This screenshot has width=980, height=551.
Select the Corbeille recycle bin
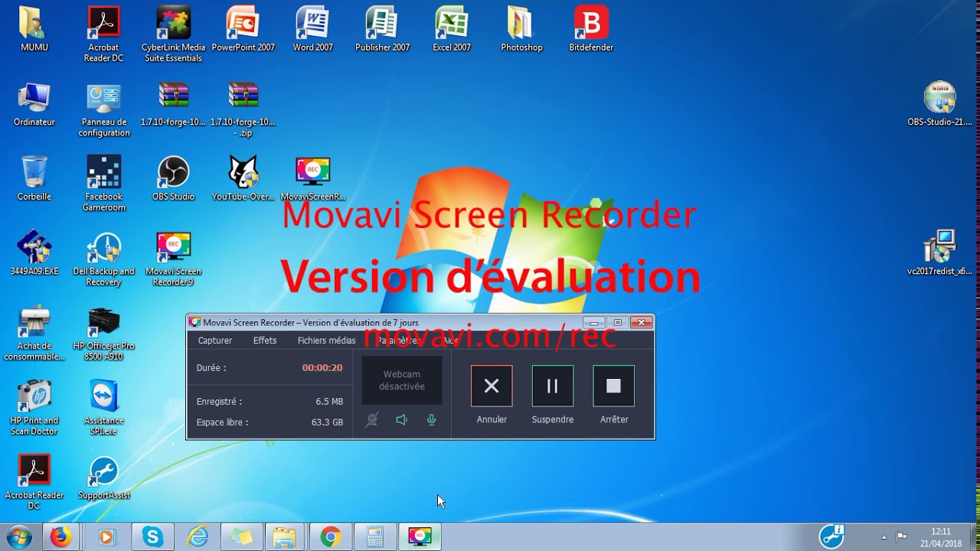[34, 178]
